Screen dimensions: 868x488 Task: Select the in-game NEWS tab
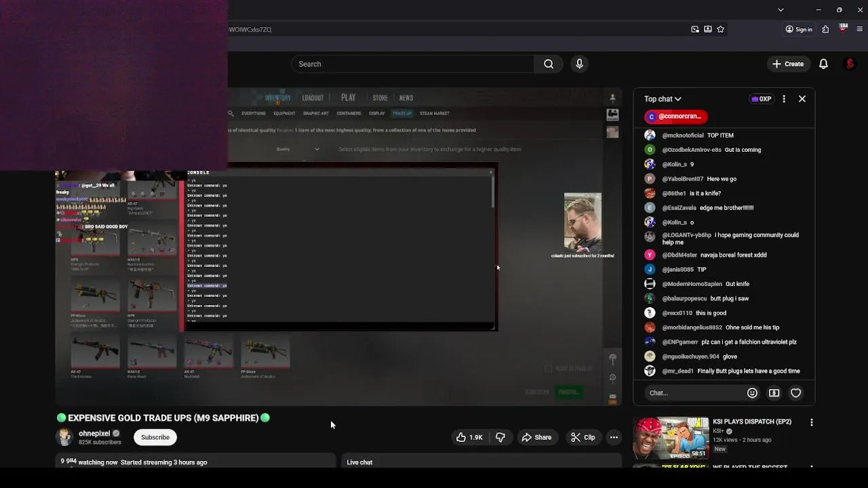point(406,98)
